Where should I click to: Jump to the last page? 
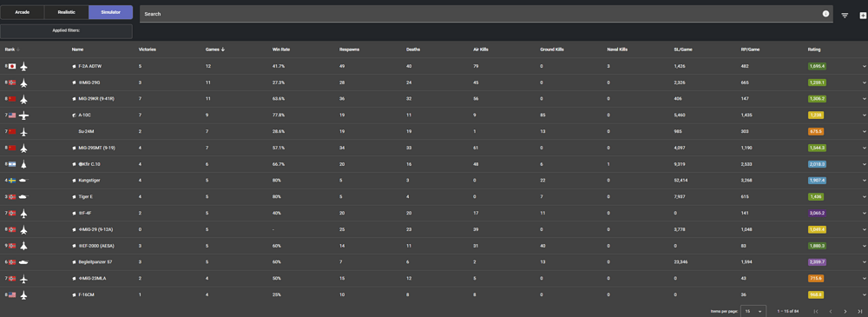point(859,312)
